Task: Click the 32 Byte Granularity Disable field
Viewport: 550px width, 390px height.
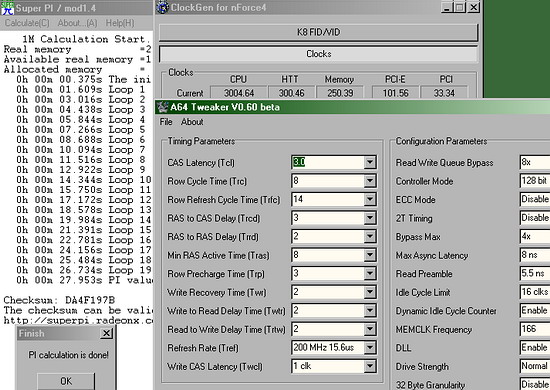Action: (x=535, y=384)
